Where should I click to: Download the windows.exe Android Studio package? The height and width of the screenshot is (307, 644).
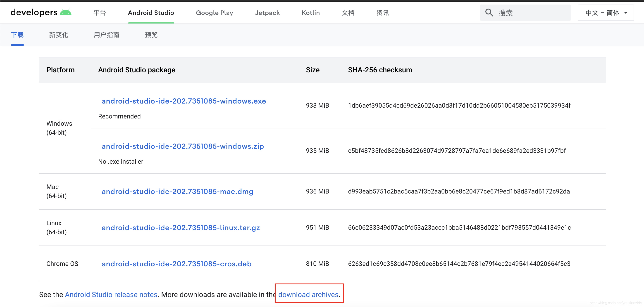coord(184,101)
